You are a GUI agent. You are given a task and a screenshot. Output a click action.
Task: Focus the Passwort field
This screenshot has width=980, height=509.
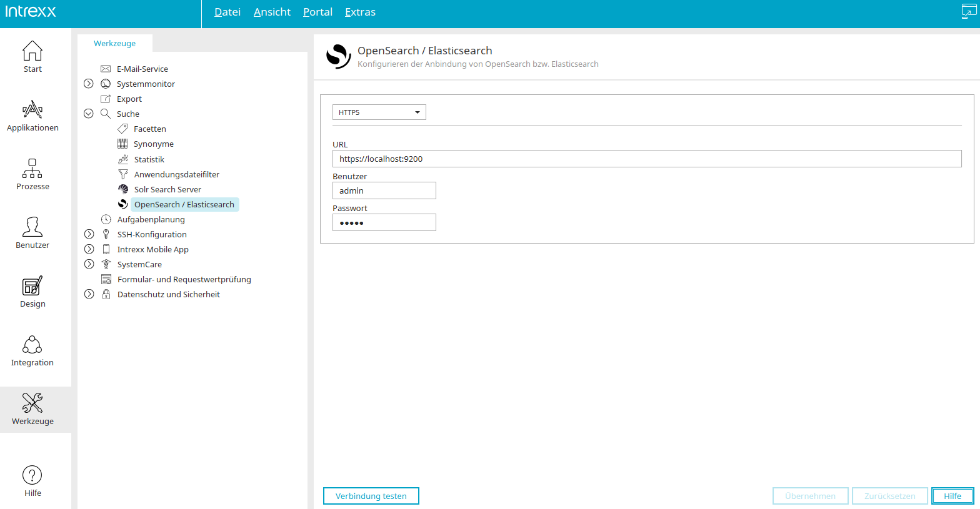pyautogui.click(x=384, y=222)
